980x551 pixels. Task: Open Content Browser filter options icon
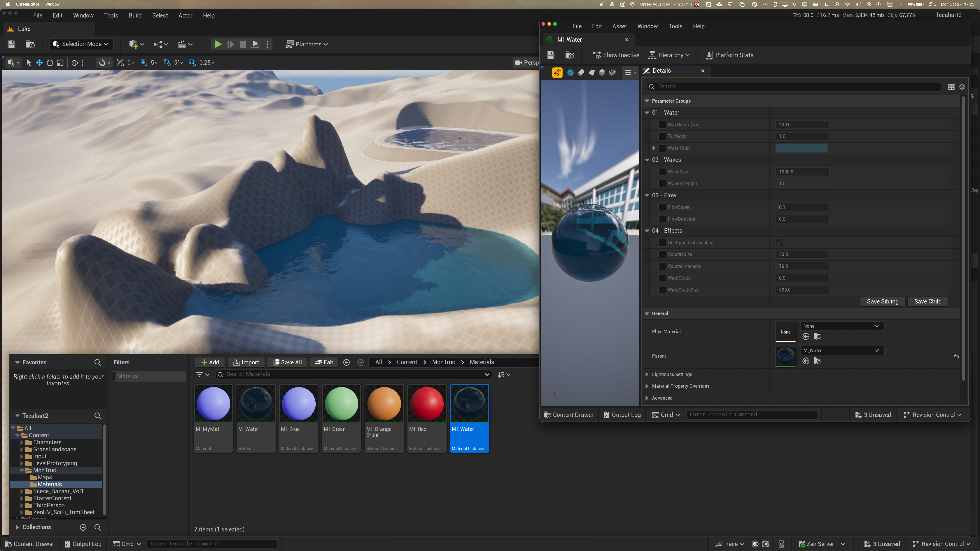pyautogui.click(x=202, y=375)
